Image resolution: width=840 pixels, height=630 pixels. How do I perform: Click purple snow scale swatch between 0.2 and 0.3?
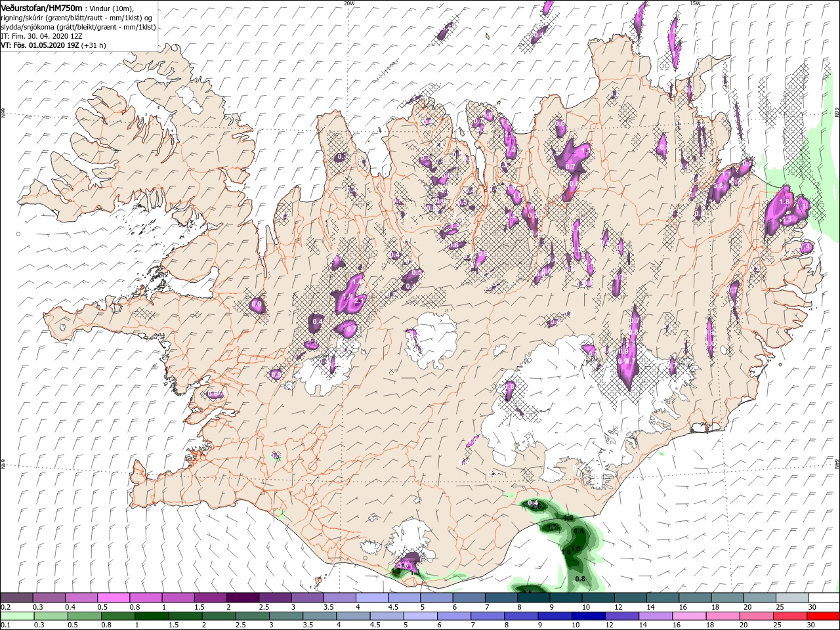[17, 598]
